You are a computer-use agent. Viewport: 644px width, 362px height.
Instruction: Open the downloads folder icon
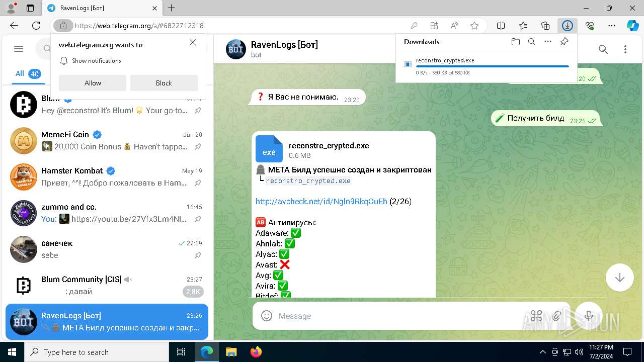[515, 42]
